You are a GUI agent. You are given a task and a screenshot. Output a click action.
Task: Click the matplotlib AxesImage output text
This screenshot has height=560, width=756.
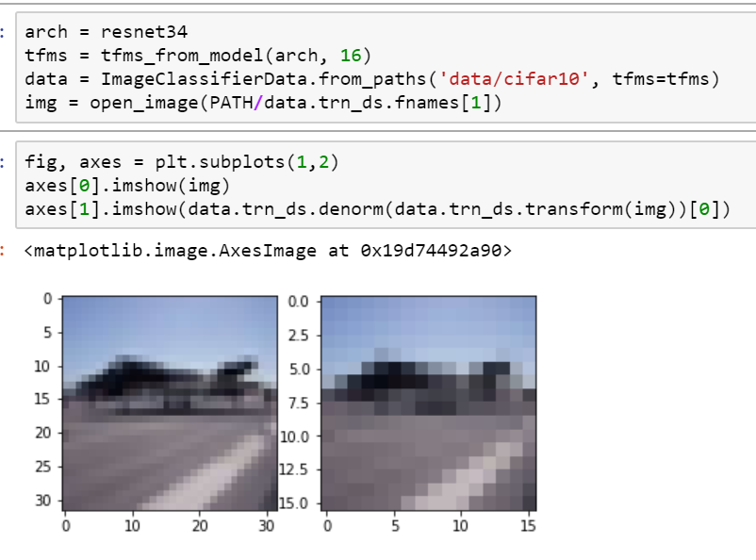point(268,252)
